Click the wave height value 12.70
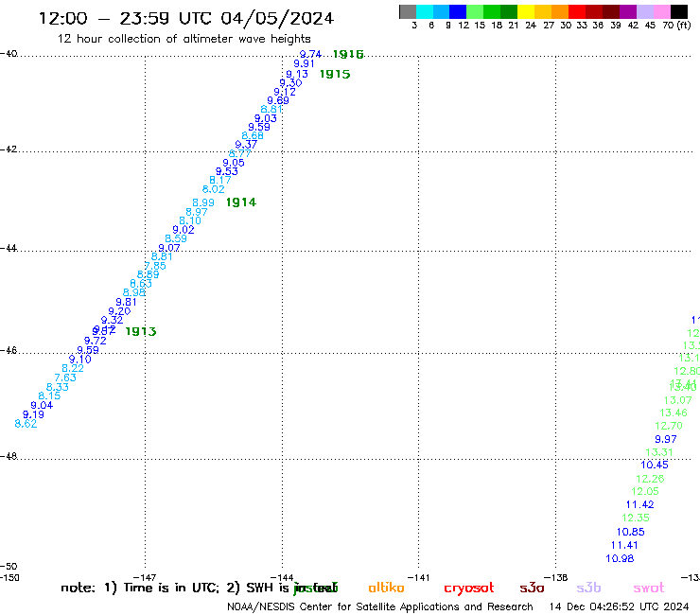 (x=669, y=426)
